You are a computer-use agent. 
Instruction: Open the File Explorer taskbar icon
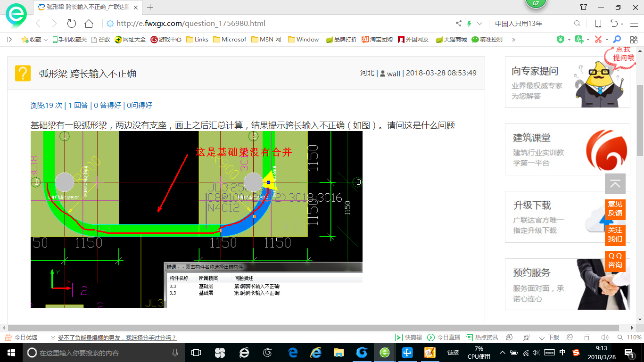(x=339, y=352)
